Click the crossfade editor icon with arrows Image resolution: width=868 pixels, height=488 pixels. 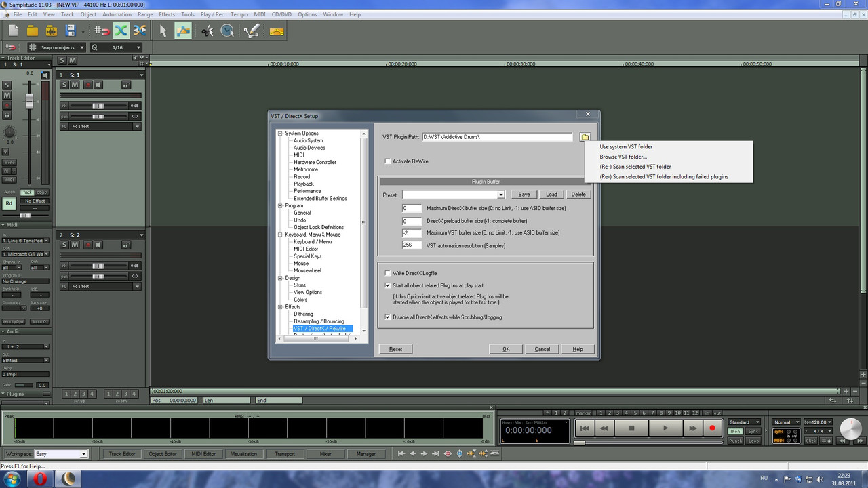[x=140, y=30]
